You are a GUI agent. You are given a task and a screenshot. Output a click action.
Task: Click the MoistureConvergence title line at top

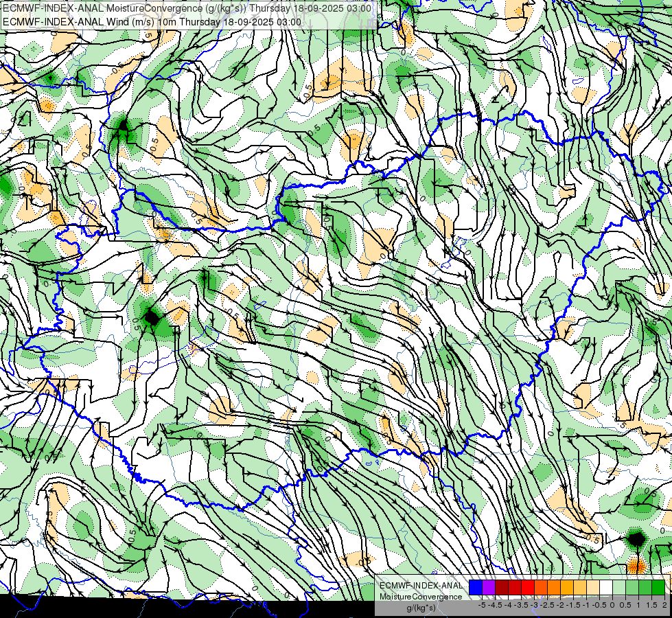(187, 8)
